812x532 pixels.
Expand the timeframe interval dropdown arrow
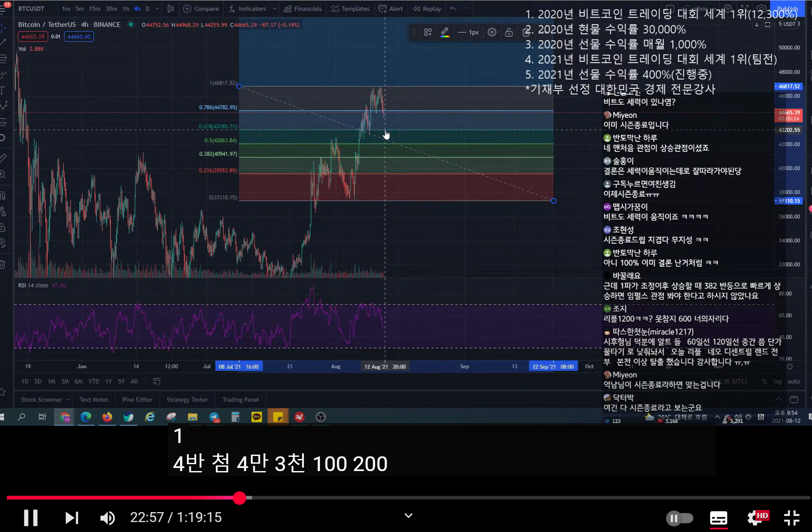[x=157, y=9]
